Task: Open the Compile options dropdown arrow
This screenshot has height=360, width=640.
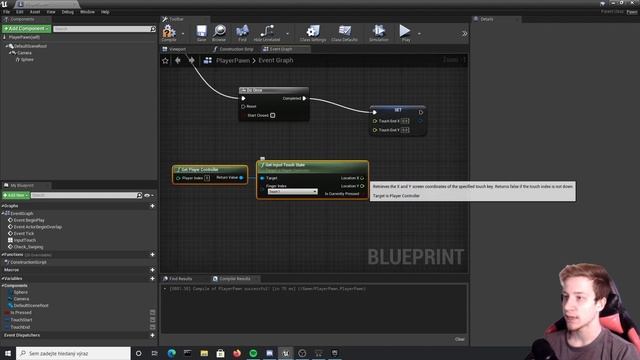Action: coord(182,33)
